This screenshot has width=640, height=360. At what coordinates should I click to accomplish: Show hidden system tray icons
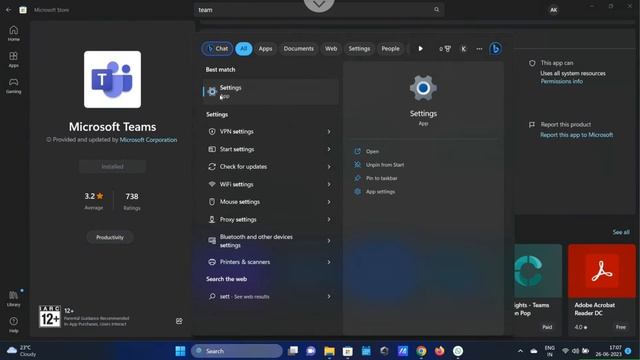pyautogui.click(x=520, y=351)
